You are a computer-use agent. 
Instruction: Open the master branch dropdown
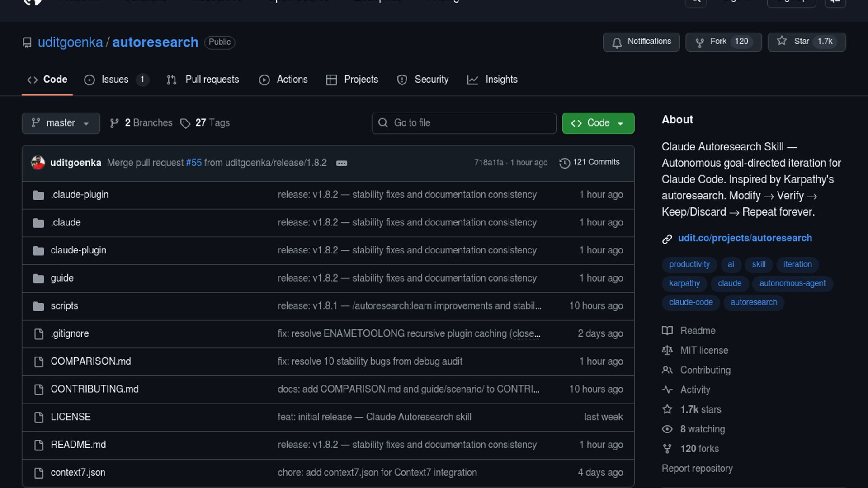tap(61, 123)
